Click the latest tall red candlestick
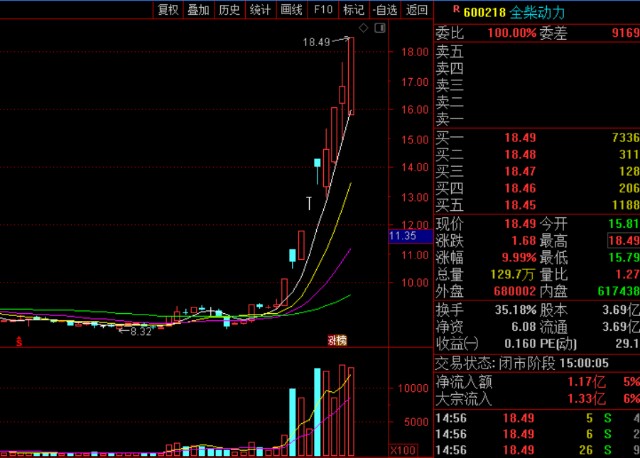 click(x=351, y=76)
